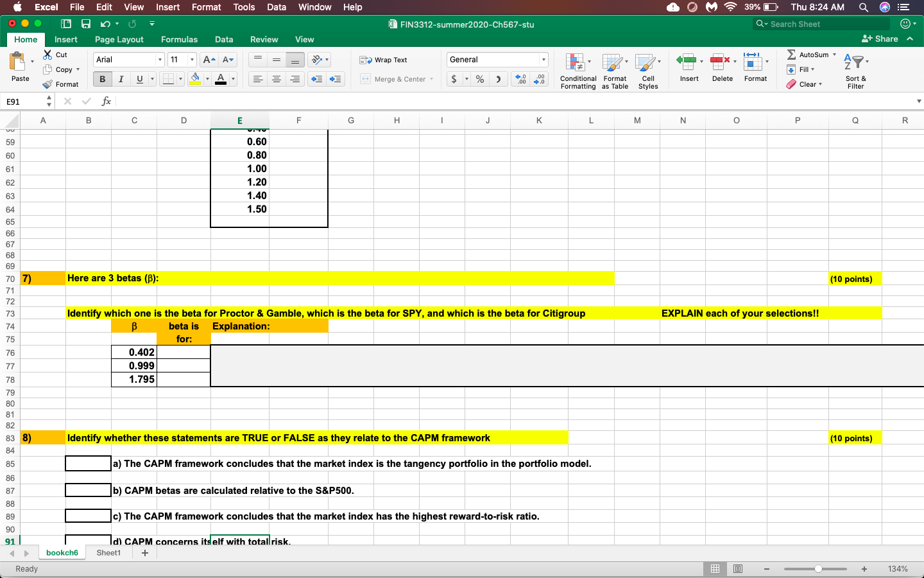Viewport: 924px width, 578px height.
Task: Click the Undo arrow
Action: 105,24
